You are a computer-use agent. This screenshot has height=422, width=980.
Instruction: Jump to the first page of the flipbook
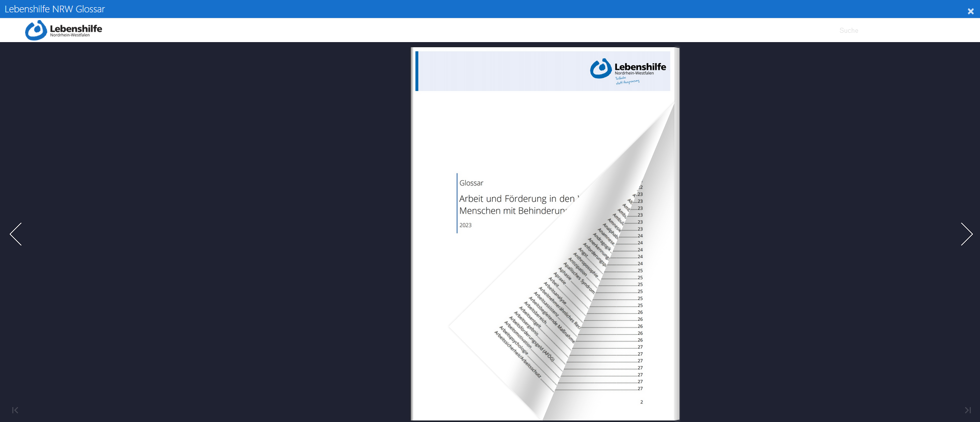pyautogui.click(x=15, y=410)
